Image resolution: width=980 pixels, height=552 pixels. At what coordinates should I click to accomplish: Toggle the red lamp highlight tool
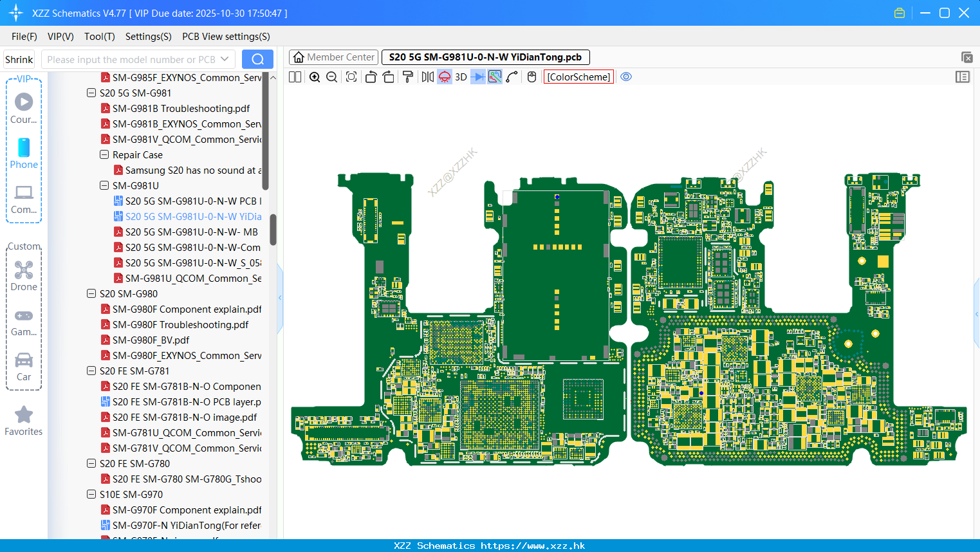point(445,77)
